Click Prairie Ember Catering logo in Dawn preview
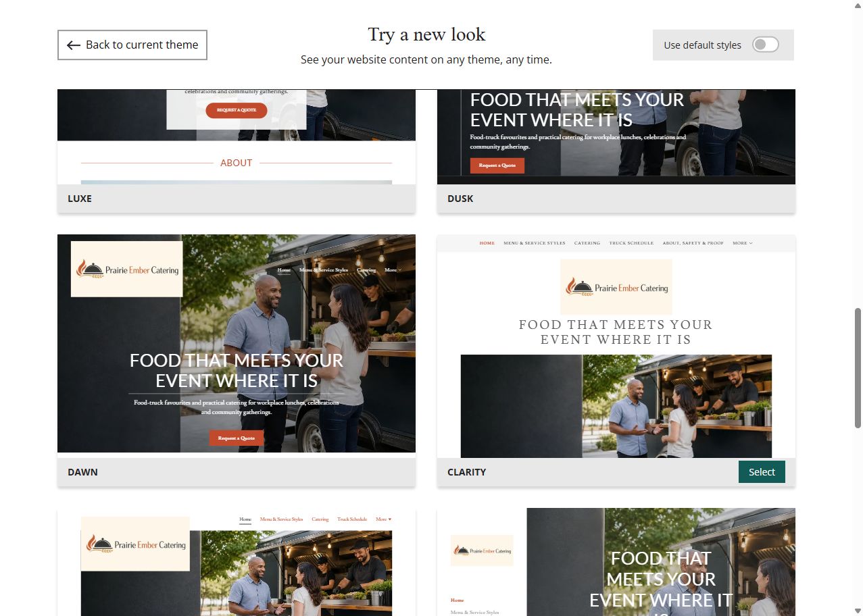863x616 pixels. click(127, 269)
